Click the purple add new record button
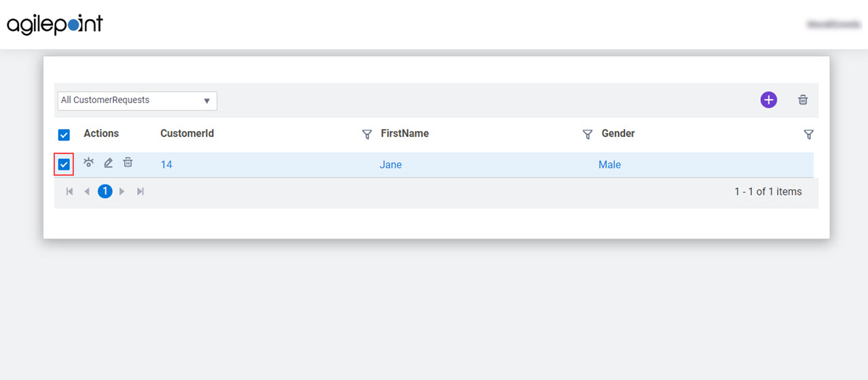 [768, 100]
